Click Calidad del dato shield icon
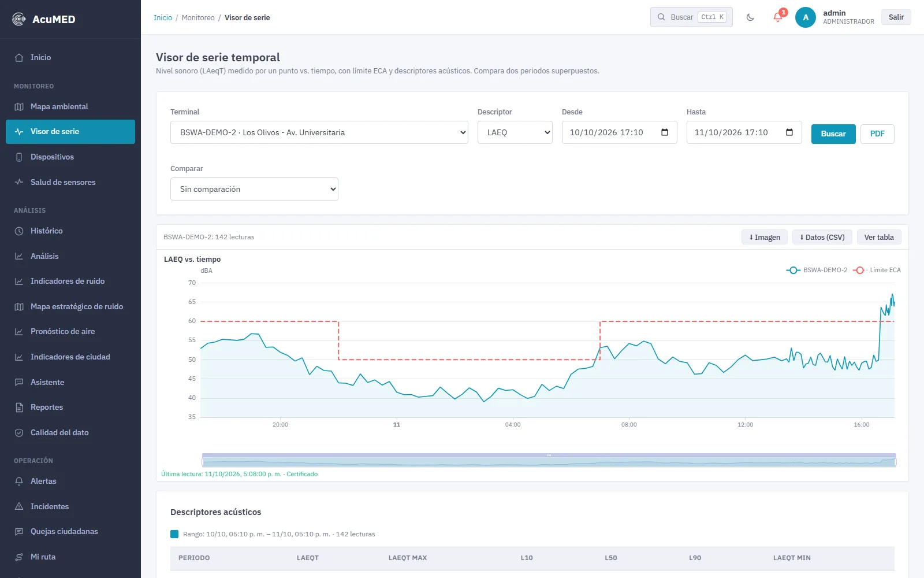This screenshot has height=578, width=924. (x=19, y=433)
